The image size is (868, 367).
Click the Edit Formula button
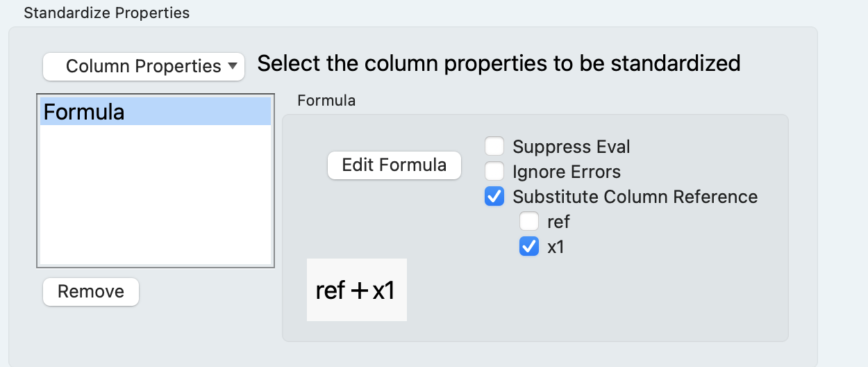pyautogui.click(x=394, y=165)
